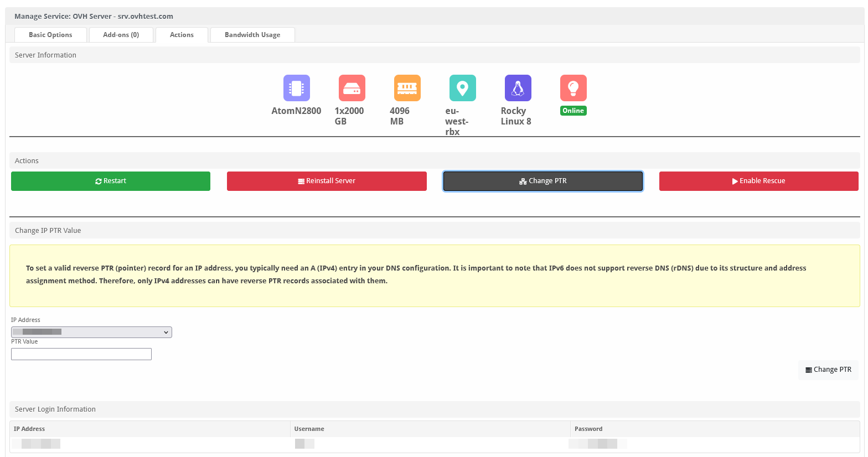Screen dimensions: 868x457
Task: Click the 4096 MB memory icon
Action: point(407,88)
